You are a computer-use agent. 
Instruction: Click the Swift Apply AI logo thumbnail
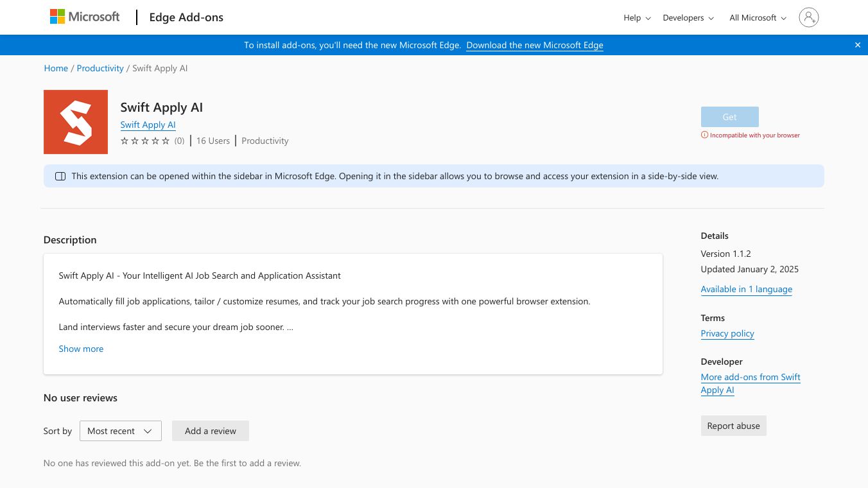76,122
